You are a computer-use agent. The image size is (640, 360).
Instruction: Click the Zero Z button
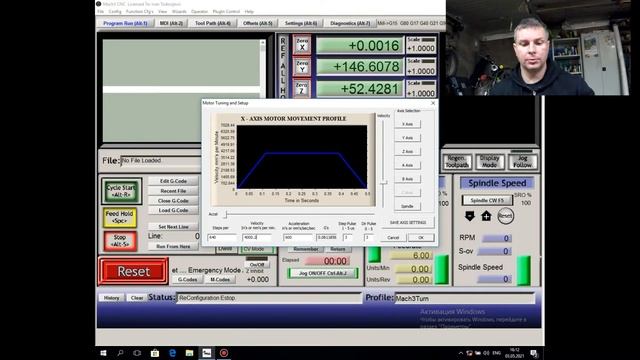click(302, 88)
